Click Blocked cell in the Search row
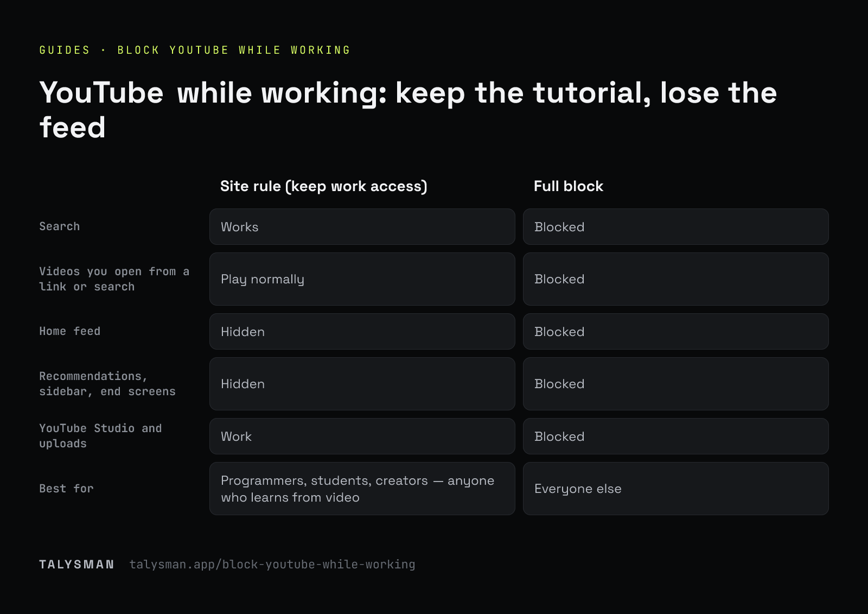This screenshot has width=868, height=614. (x=676, y=227)
